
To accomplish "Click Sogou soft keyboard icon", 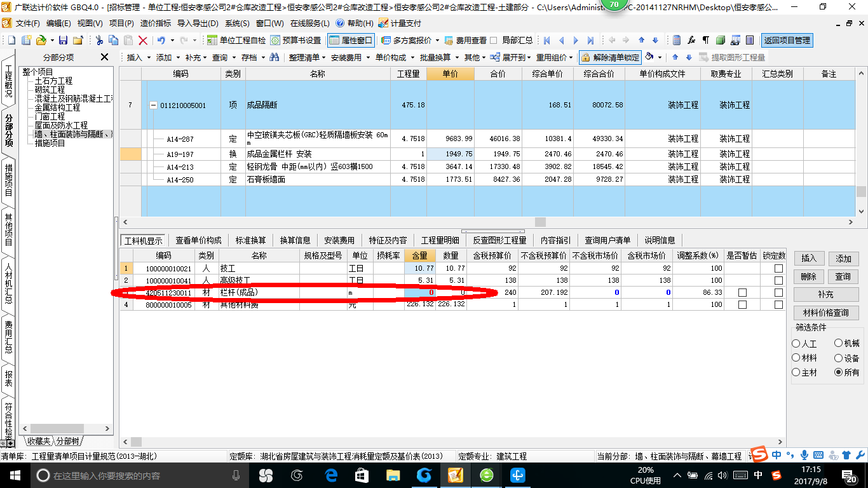I will [818, 455].
